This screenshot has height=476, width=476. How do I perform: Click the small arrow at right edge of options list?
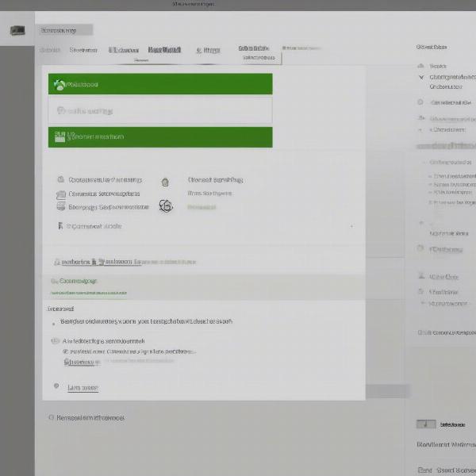coord(351,226)
